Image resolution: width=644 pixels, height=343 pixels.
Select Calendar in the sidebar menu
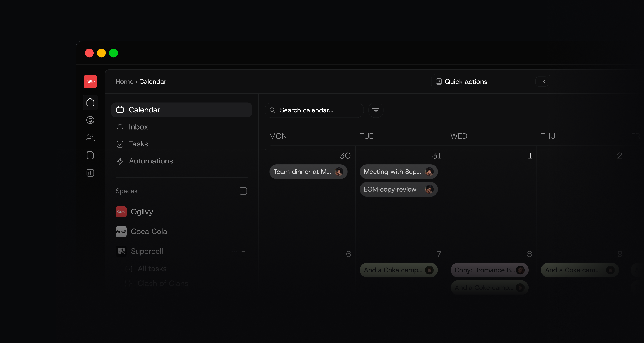point(182,110)
